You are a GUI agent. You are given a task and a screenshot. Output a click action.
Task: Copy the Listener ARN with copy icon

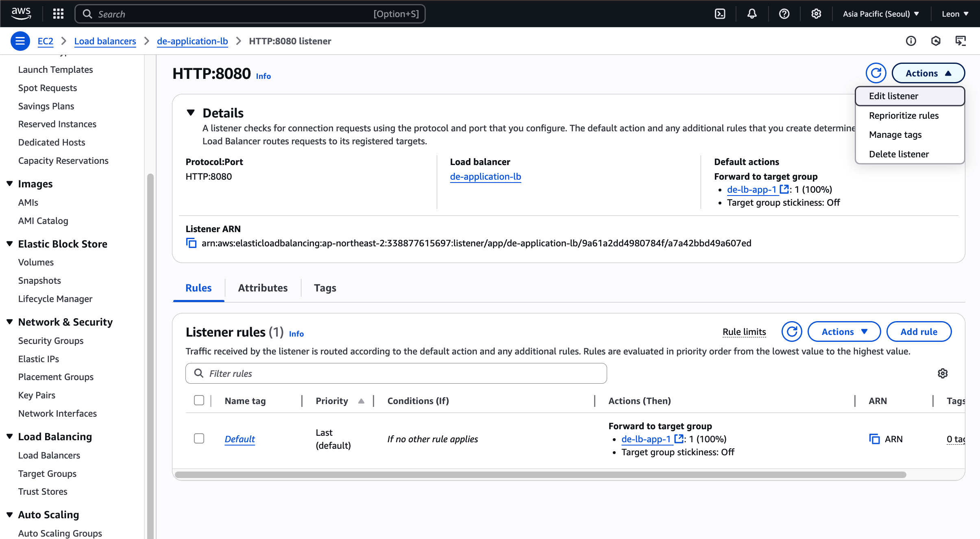[191, 243]
